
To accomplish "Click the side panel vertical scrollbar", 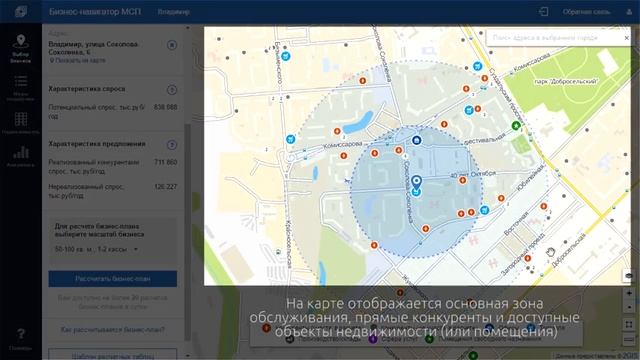I will (x=188, y=232).
